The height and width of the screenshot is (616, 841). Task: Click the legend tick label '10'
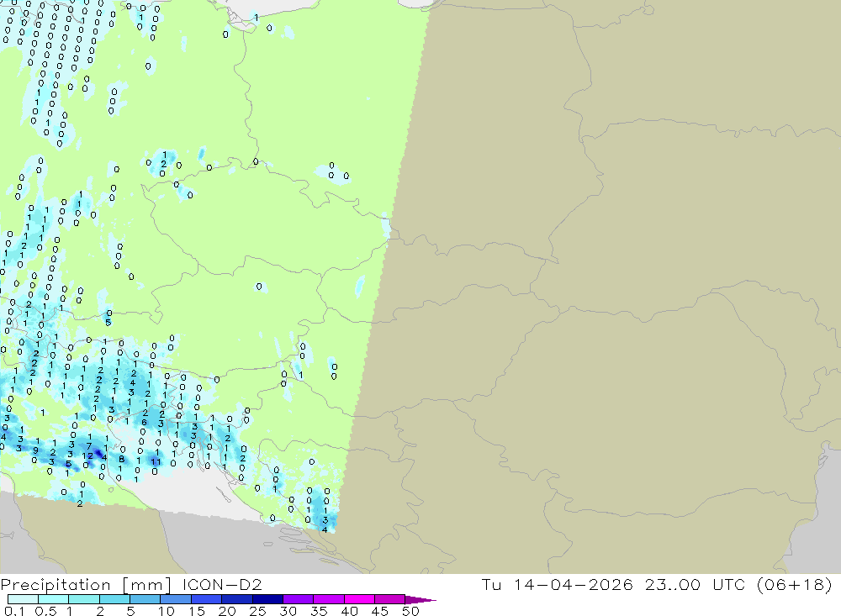167,611
